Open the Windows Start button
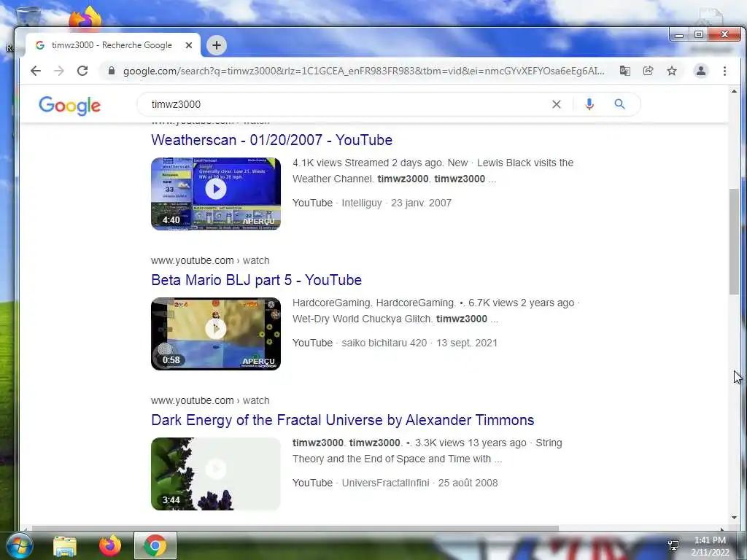 (19, 545)
